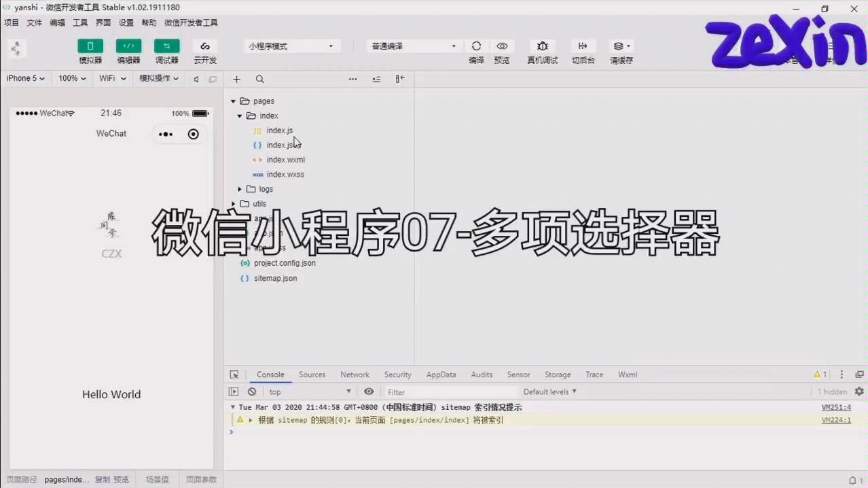Toggle live expression with the eye icon
868x488 pixels.
point(369,391)
